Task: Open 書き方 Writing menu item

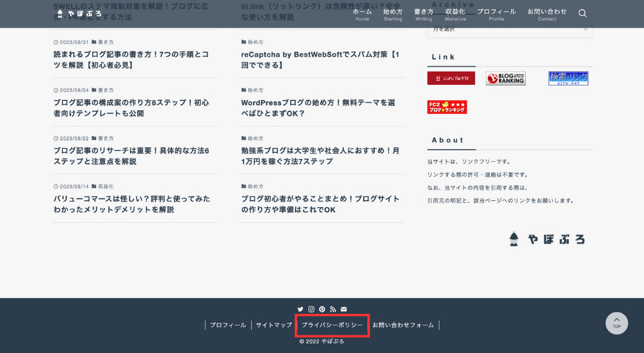Action: pyautogui.click(x=423, y=15)
